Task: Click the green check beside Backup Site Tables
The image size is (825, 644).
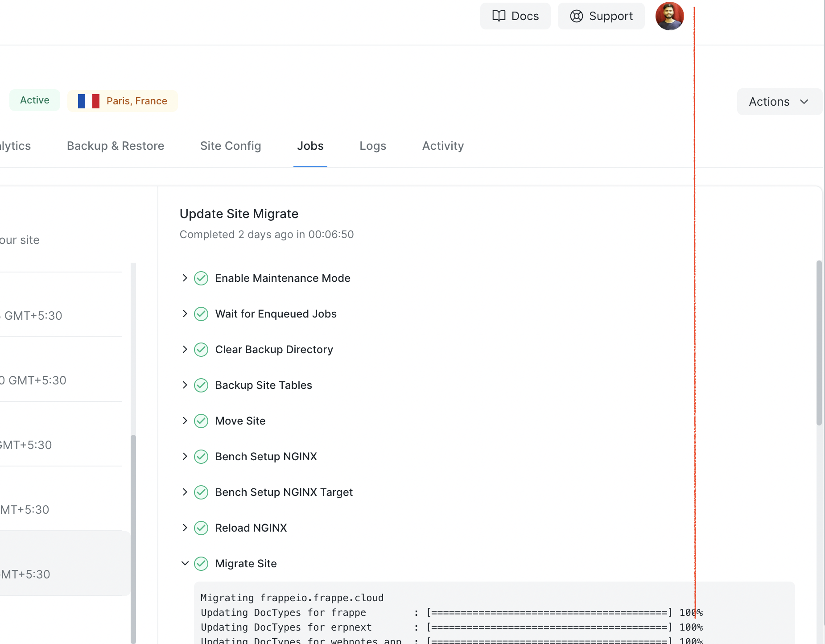Action: point(201,385)
